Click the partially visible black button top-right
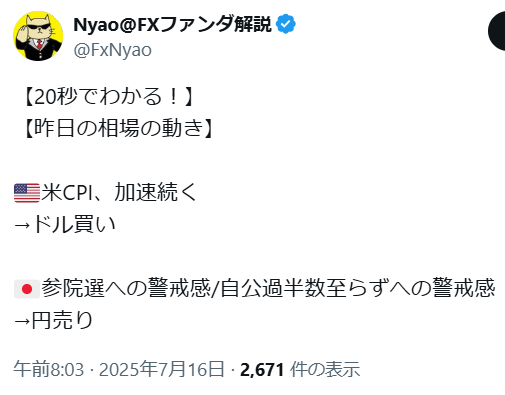Image resolution: width=505 pixels, height=395 pixels. [497, 31]
